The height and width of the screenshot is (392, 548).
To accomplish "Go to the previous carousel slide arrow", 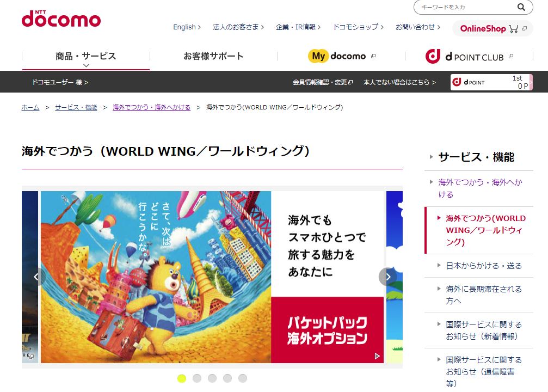I will tap(36, 277).
